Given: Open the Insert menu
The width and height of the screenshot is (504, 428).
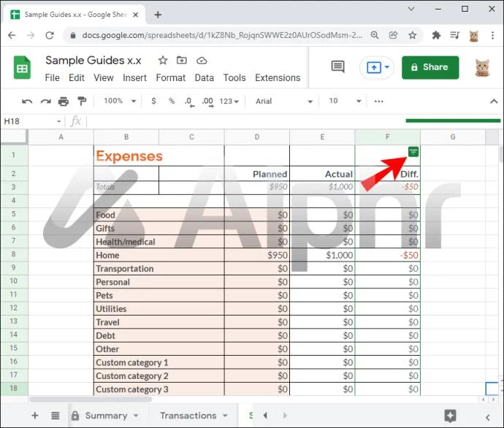Looking at the screenshot, I should [x=134, y=77].
